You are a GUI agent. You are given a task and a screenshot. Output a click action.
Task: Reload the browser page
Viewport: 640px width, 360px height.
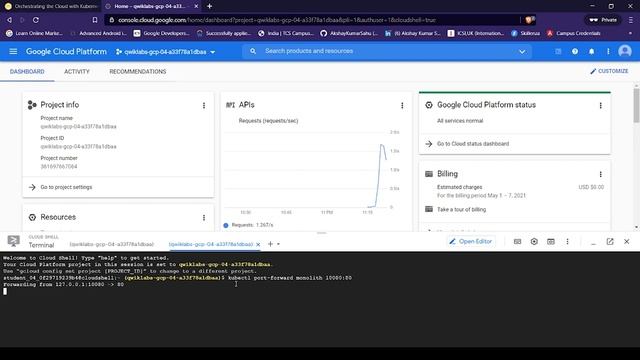pos(36,20)
